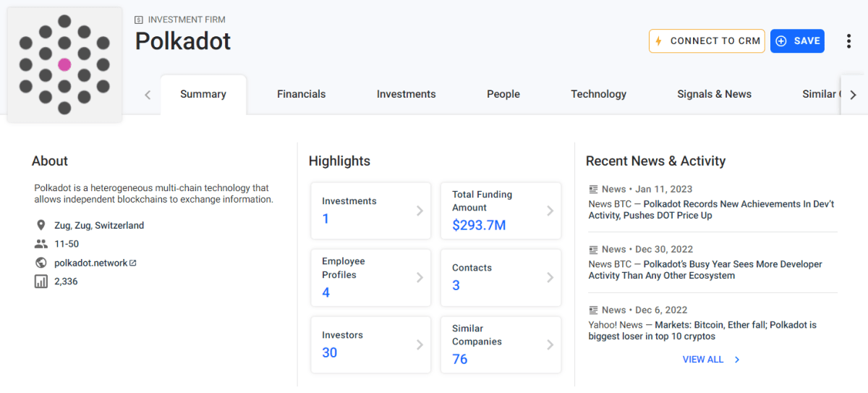Screen dimensions: 868x393
Task: Click the Recent News & Activity heading
Action: tap(655, 161)
